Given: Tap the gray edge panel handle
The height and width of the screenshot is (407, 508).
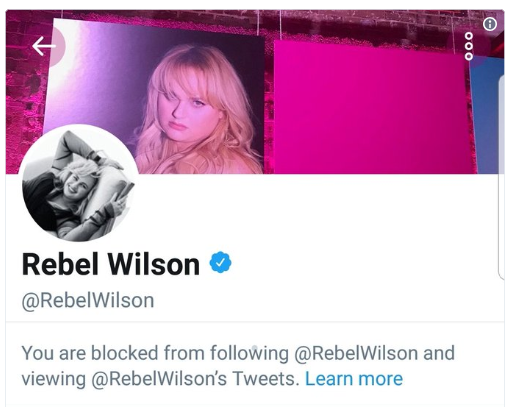Looking at the screenshot, I should point(503,177).
